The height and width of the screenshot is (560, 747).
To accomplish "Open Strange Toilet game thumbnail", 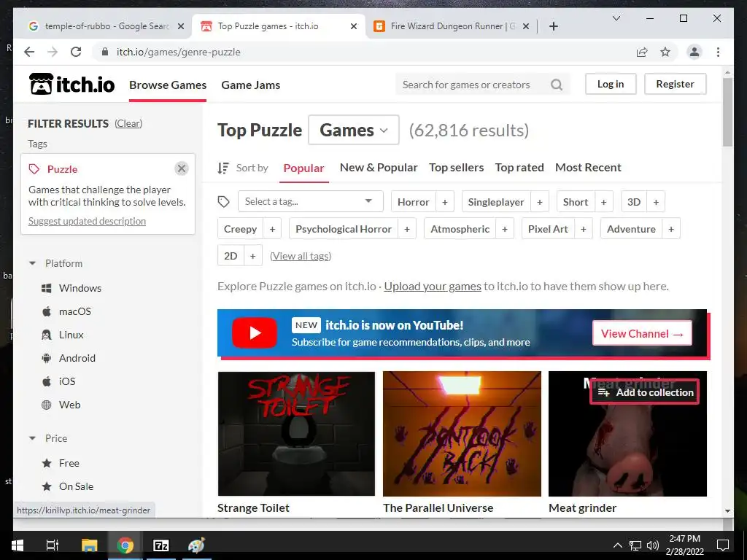I will tap(296, 434).
